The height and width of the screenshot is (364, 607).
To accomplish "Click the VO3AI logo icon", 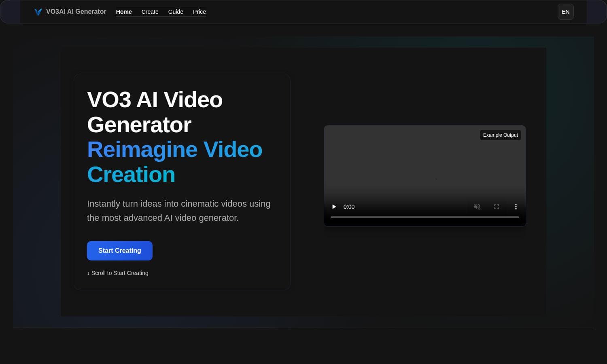I will (38, 12).
